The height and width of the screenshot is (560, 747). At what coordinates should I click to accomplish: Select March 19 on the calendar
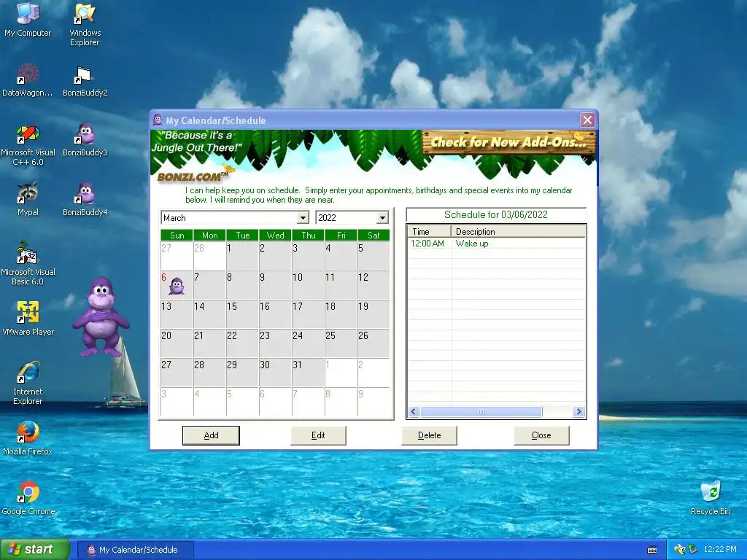pos(373,314)
